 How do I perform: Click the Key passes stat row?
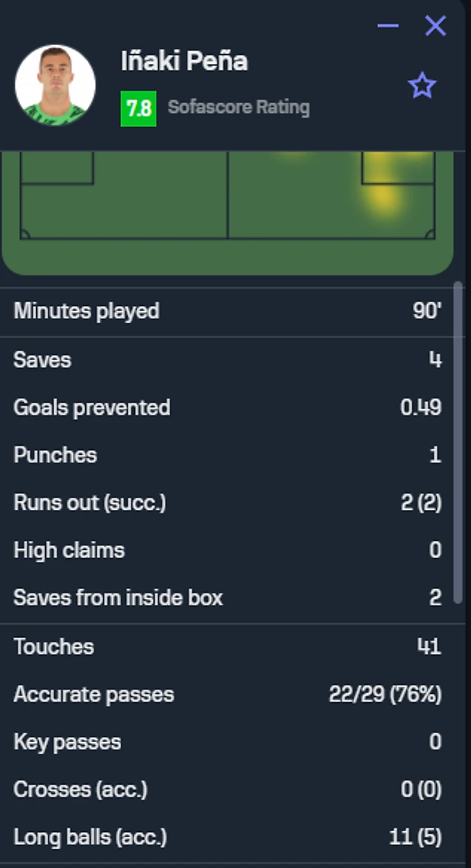(x=227, y=742)
